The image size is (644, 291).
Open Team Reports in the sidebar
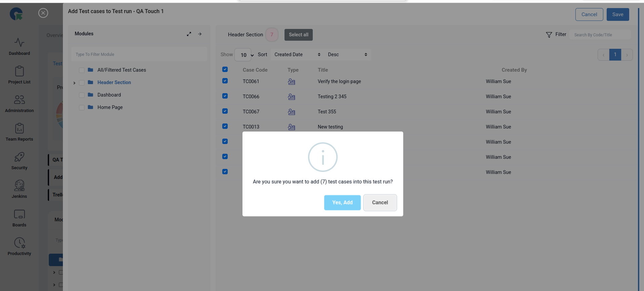[19, 129]
